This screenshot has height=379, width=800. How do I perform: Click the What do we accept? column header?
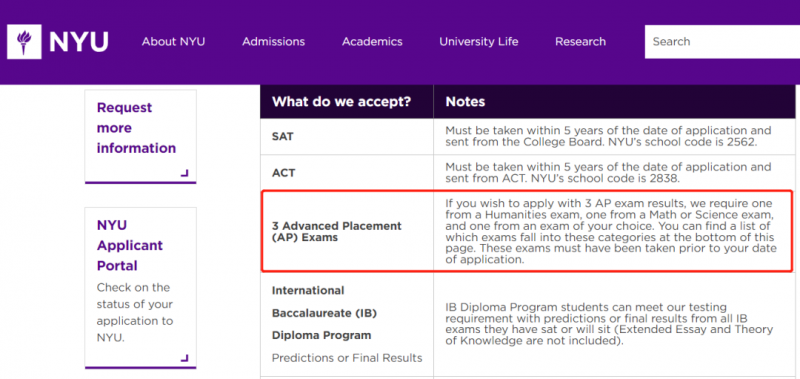tap(341, 102)
